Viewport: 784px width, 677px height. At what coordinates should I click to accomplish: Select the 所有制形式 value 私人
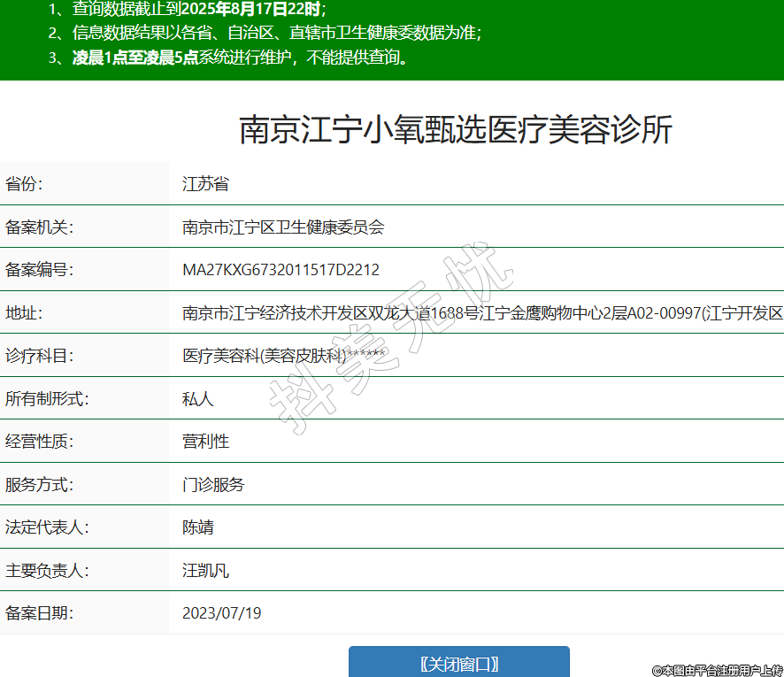coord(198,398)
